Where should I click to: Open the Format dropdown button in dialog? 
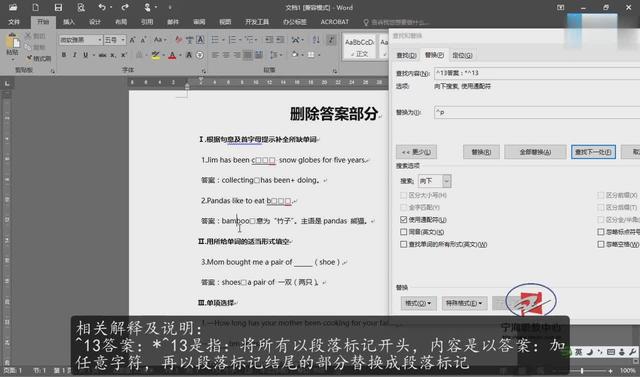pyautogui.click(x=418, y=303)
